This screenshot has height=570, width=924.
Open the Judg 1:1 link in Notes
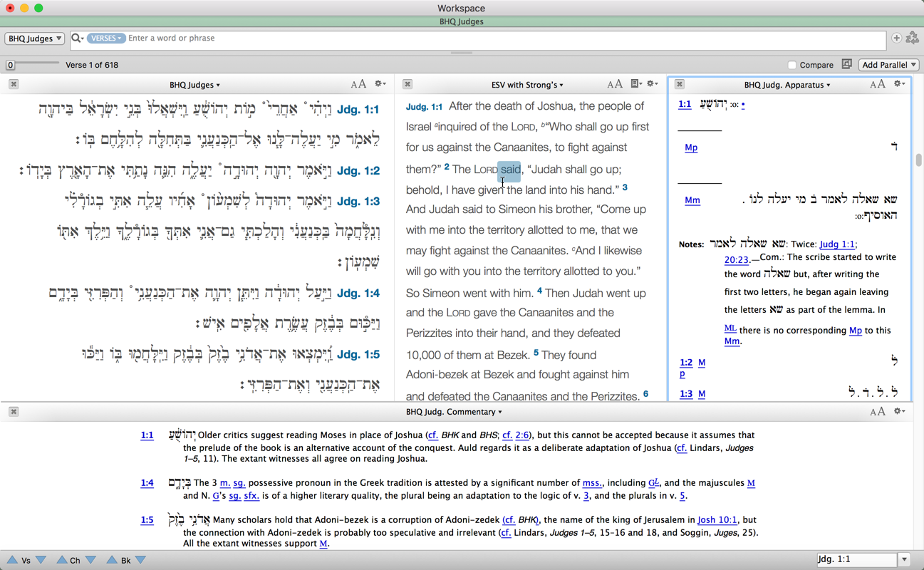click(x=838, y=244)
